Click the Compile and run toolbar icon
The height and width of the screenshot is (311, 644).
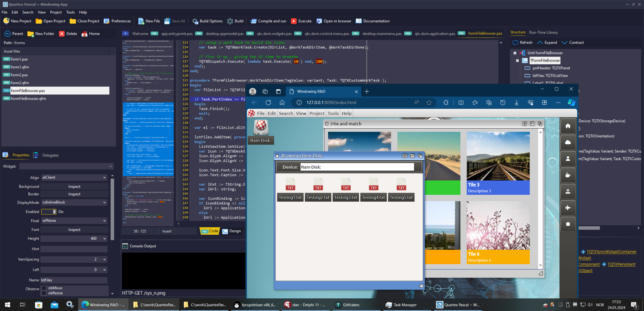tap(253, 21)
